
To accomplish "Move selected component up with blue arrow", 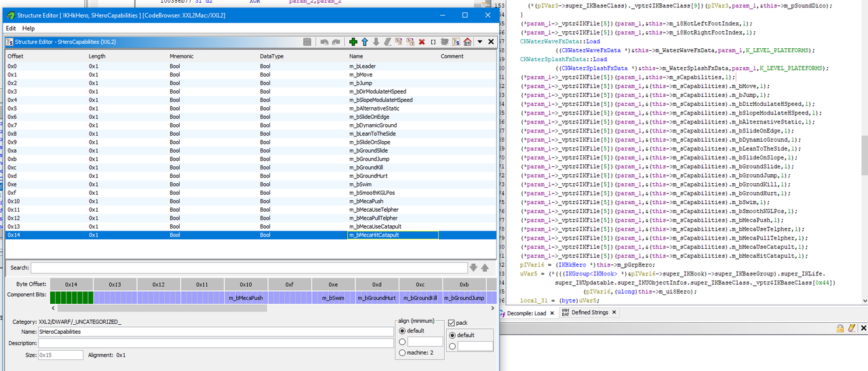I will 365,42.
